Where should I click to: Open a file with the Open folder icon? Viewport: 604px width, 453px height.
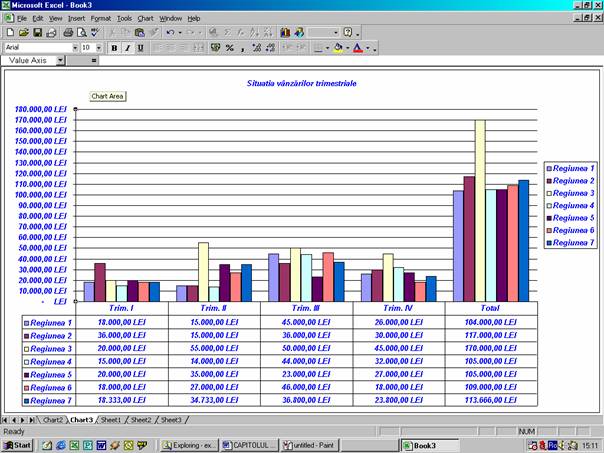[23, 32]
